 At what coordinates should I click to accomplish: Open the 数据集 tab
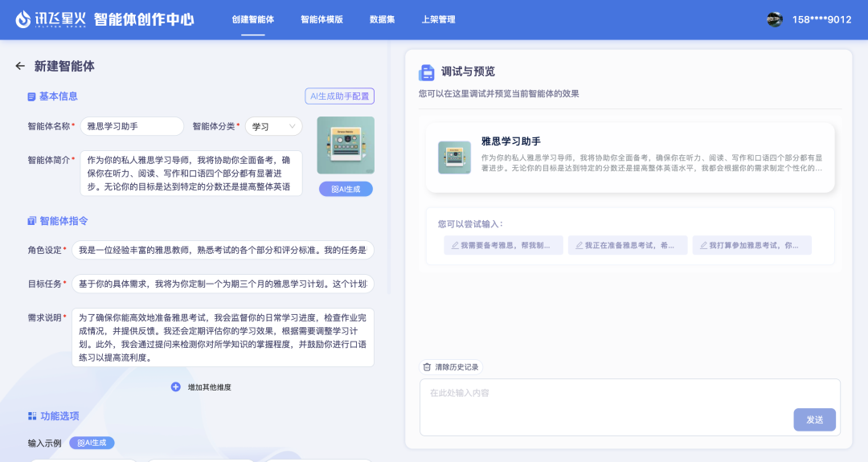382,19
